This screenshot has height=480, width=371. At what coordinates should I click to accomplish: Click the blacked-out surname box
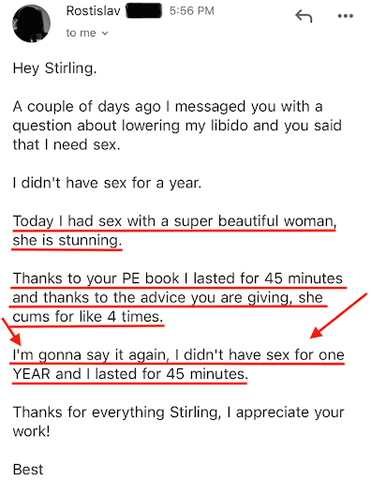coord(143,11)
